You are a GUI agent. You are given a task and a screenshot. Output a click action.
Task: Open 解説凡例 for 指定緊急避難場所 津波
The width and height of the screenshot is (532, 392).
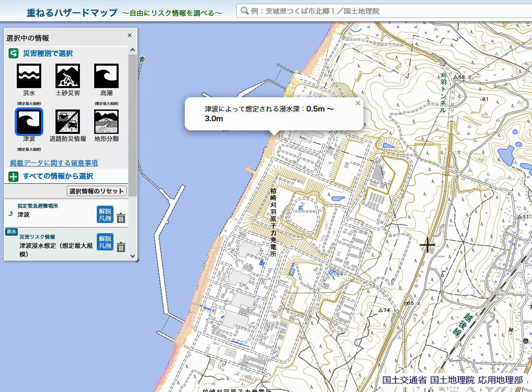click(x=105, y=214)
